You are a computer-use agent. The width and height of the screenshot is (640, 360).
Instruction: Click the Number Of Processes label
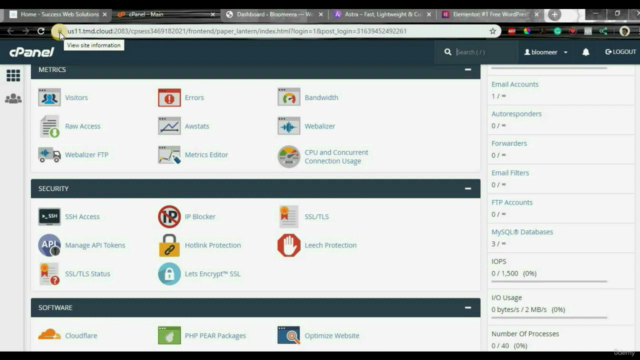click(x=525, y=334)
